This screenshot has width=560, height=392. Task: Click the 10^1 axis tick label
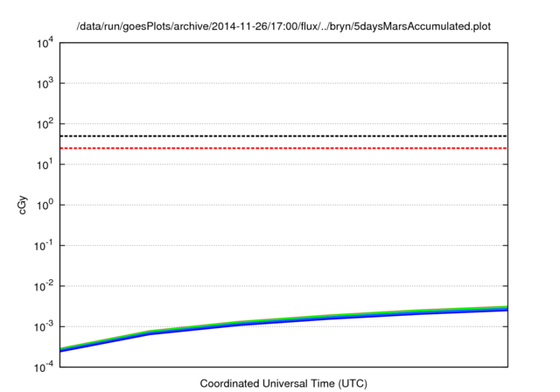(x=45, y=164)
